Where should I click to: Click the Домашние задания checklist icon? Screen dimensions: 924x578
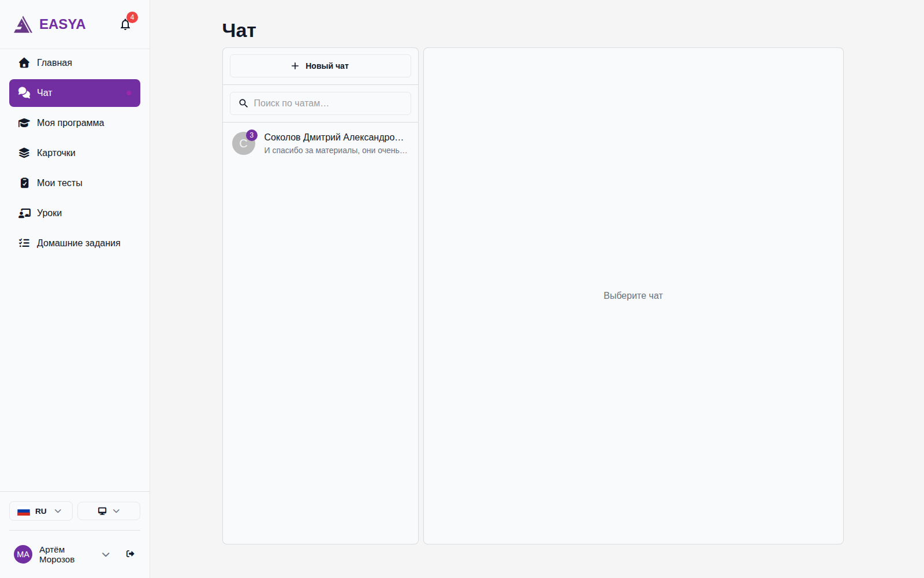pos(24,243)
